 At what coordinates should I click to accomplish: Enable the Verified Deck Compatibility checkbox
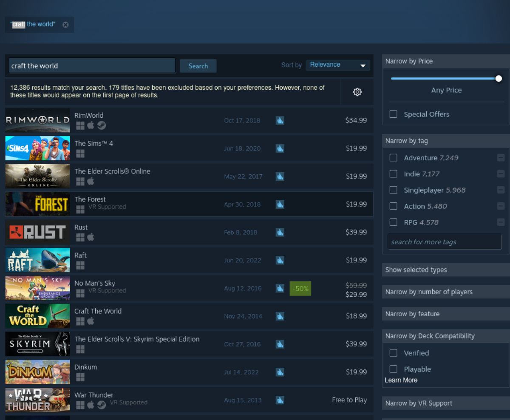coord(393,353)
